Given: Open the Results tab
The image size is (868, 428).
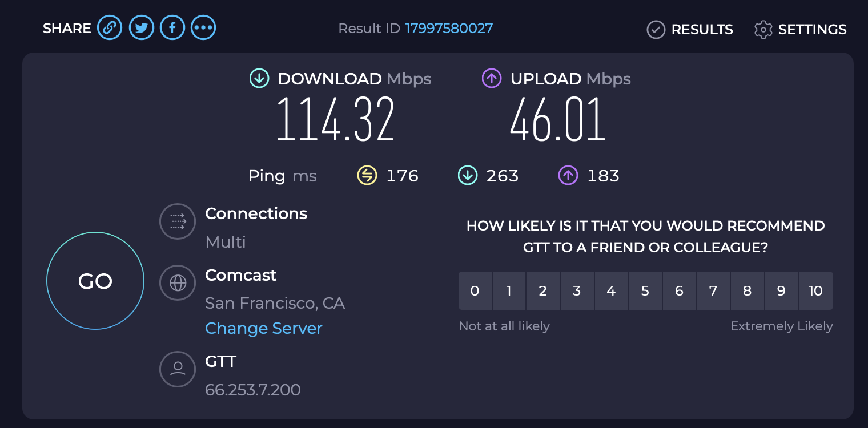Looking at the screenshot, I should coord(690,29).
